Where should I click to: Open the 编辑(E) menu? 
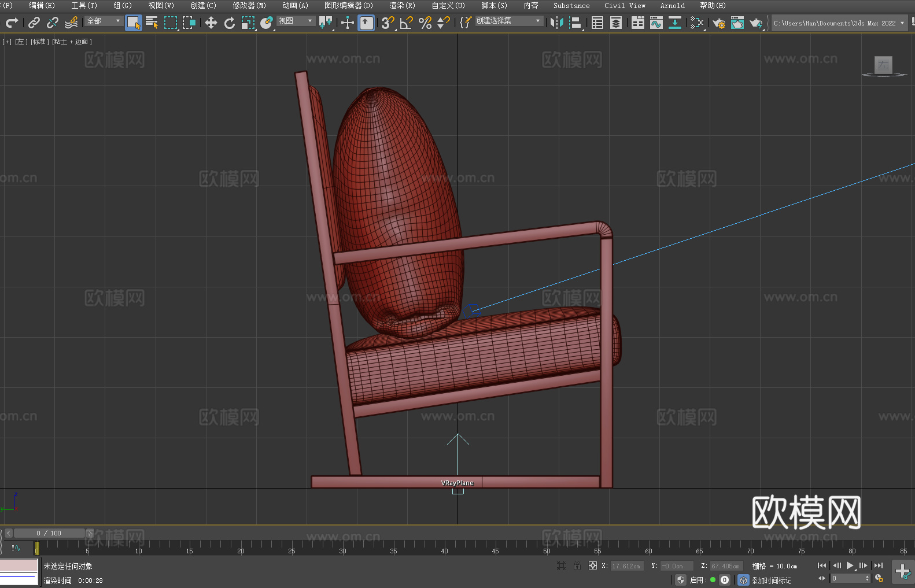pyautogui.click(x=42, y=5)
